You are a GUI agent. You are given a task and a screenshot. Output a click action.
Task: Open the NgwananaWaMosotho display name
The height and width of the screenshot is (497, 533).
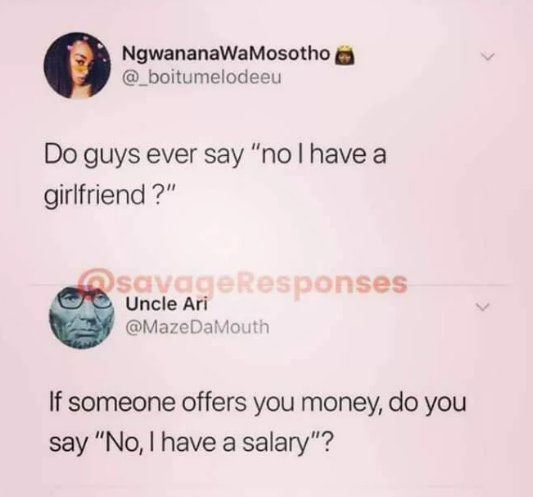226,54
